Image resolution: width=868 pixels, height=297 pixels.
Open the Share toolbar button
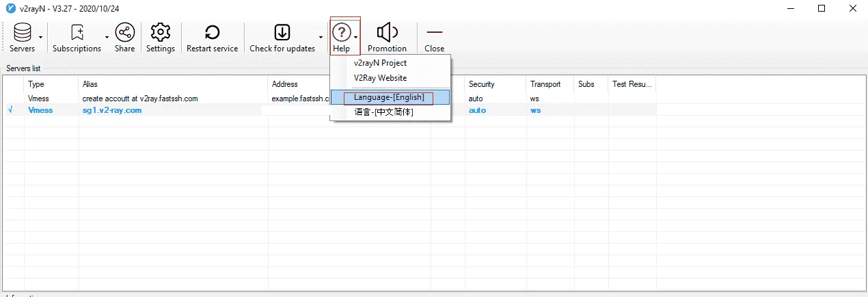coord(124,37)
